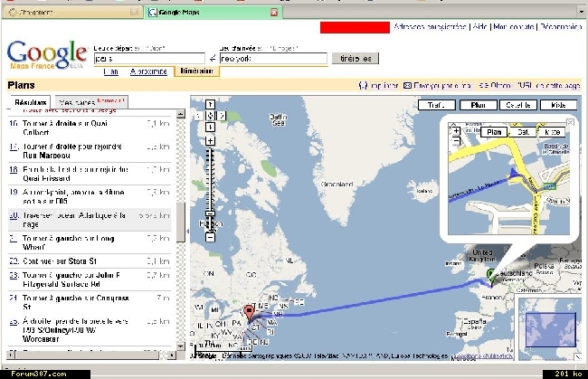The width and height of the screenshot is (588, 379).
Task: Pan the map right with the arrow
Action: 222,116
